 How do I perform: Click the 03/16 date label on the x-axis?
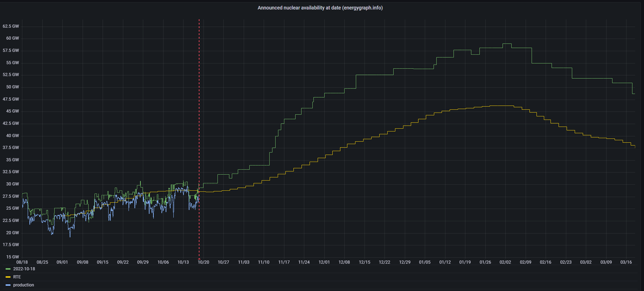[626, 262]
